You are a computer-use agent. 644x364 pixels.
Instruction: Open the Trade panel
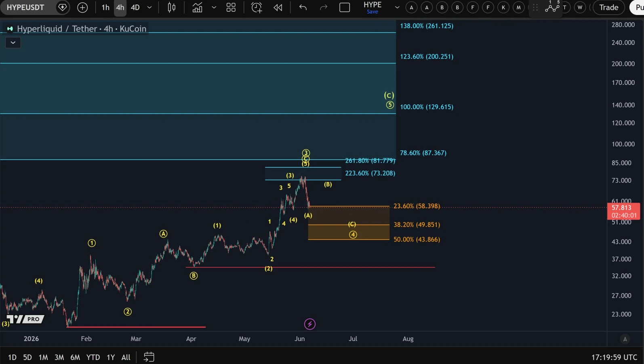pos(609,7)
